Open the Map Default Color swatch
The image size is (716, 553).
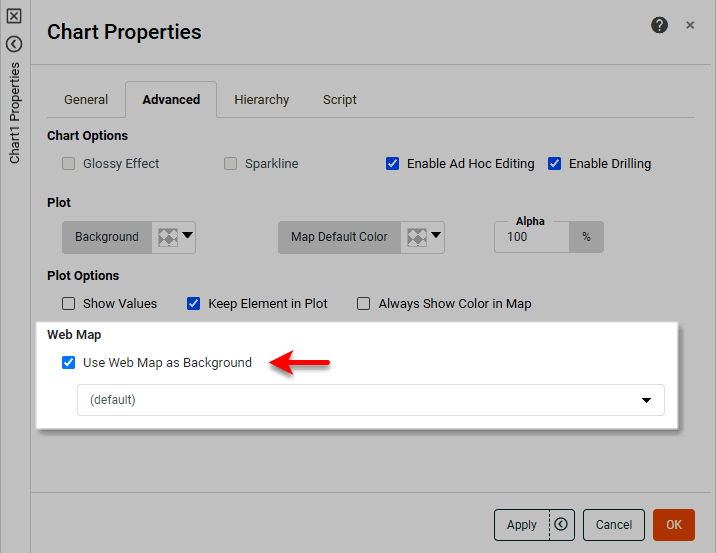[x=423, y=237]
